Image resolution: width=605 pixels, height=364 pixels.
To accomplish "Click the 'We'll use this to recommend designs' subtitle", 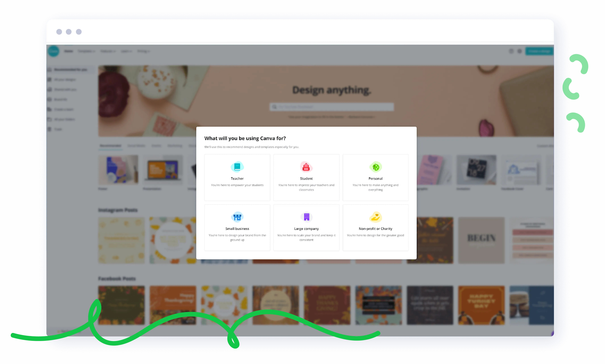I will tap(252, 147).
